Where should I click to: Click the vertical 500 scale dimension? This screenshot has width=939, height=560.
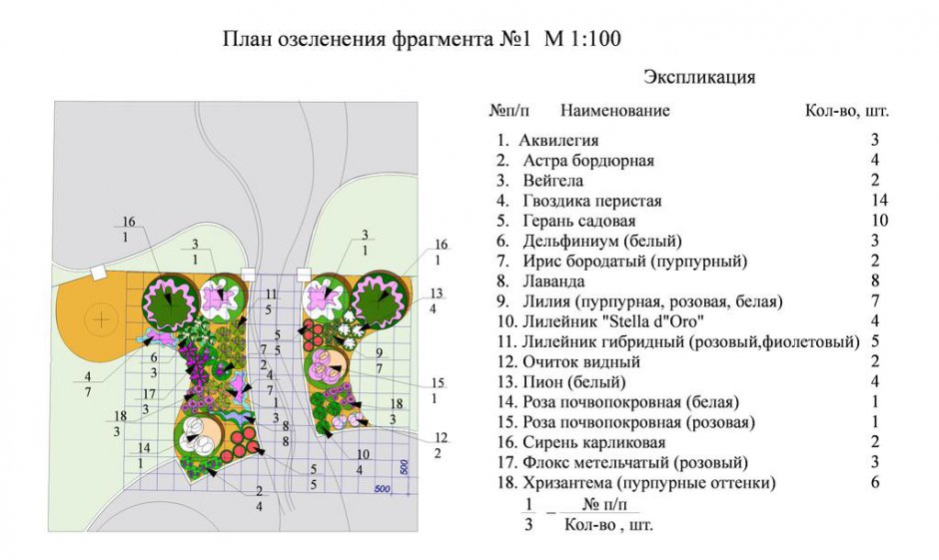coord(405,468)
